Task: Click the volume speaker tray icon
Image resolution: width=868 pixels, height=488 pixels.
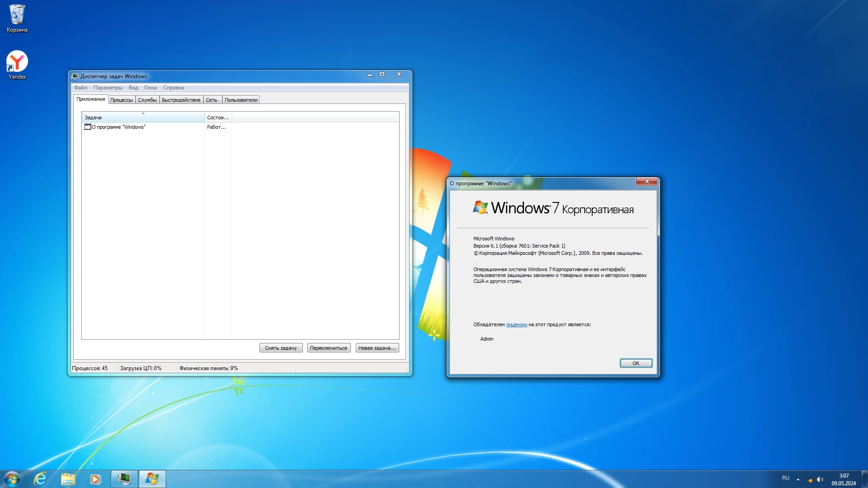Action: [820, 479]
